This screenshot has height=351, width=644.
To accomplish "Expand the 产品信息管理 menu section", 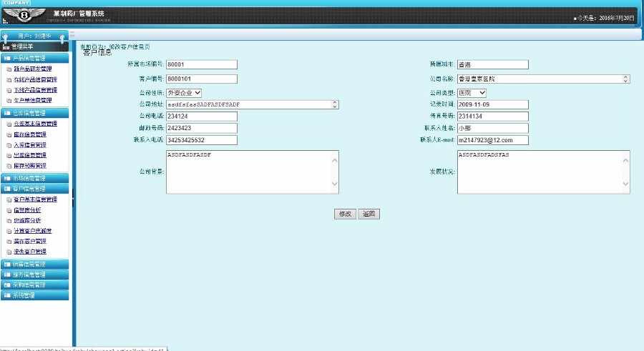I will (35, 59).
